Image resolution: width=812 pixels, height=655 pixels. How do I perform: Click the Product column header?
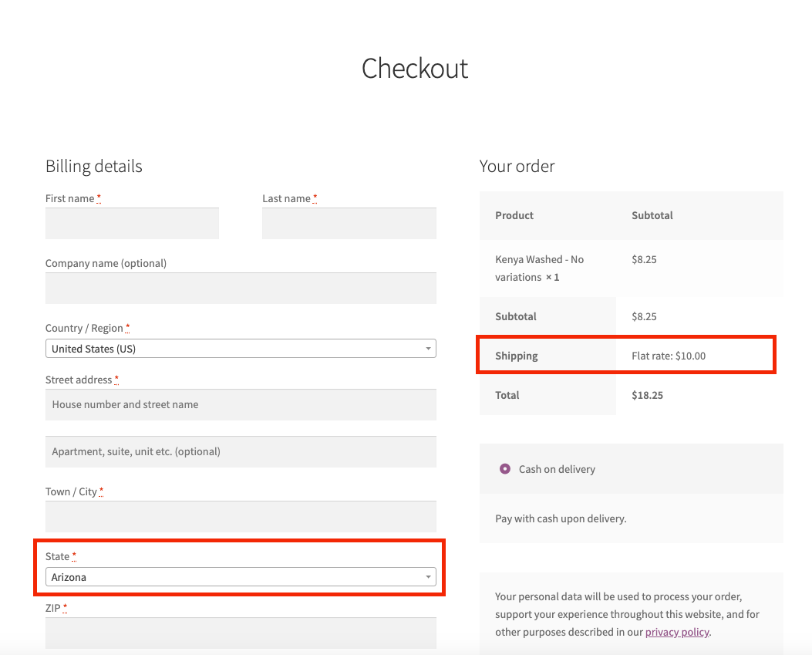(514, 215)
